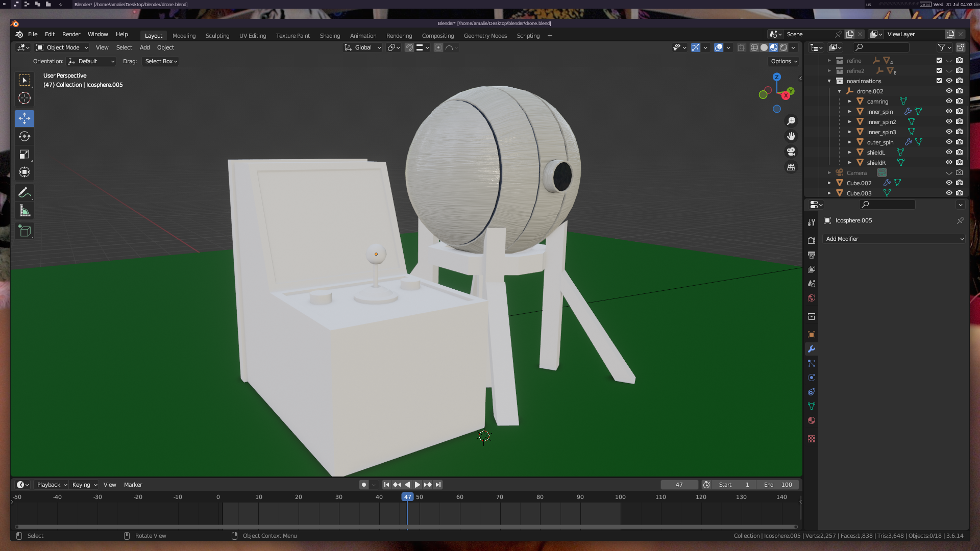This screenshot has width=980, height=551.
Task: Toggle visibility of Cube.002
Action: 949,183
